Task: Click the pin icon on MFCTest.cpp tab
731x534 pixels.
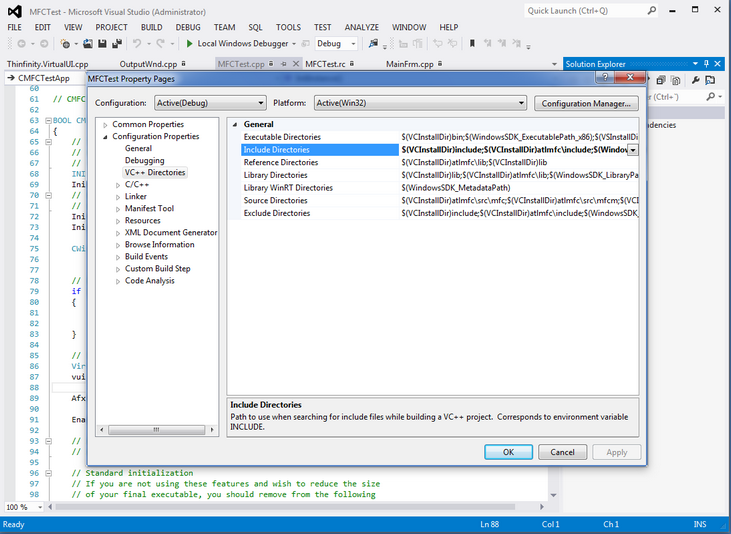Action: (283, 64)
